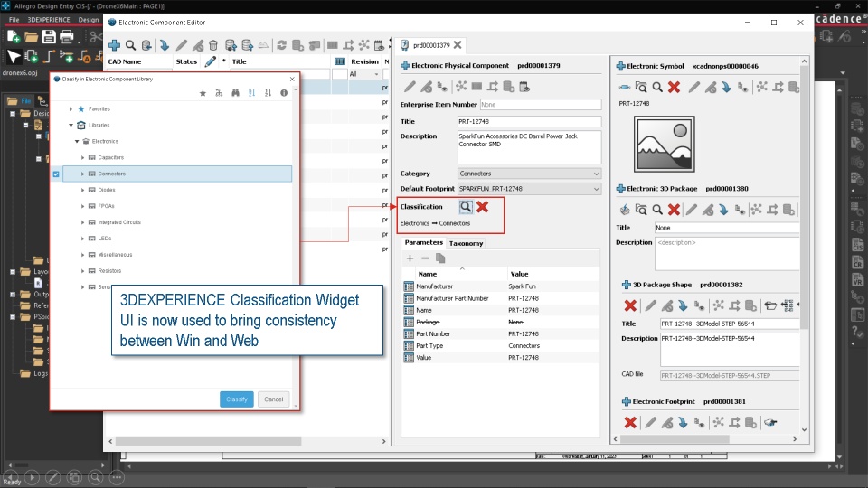Click the Classification search magnifier icon
The height and width of the screenshot is (488, 868).
click(466, 207)
